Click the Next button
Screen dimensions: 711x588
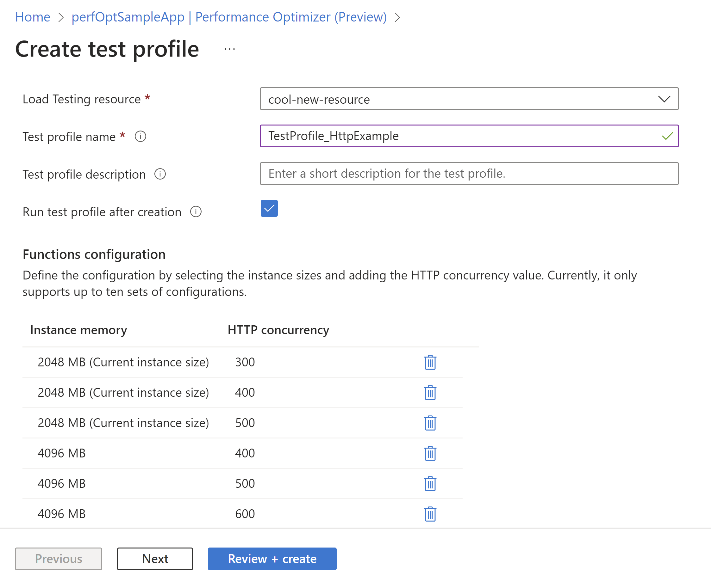pos(155,559)
